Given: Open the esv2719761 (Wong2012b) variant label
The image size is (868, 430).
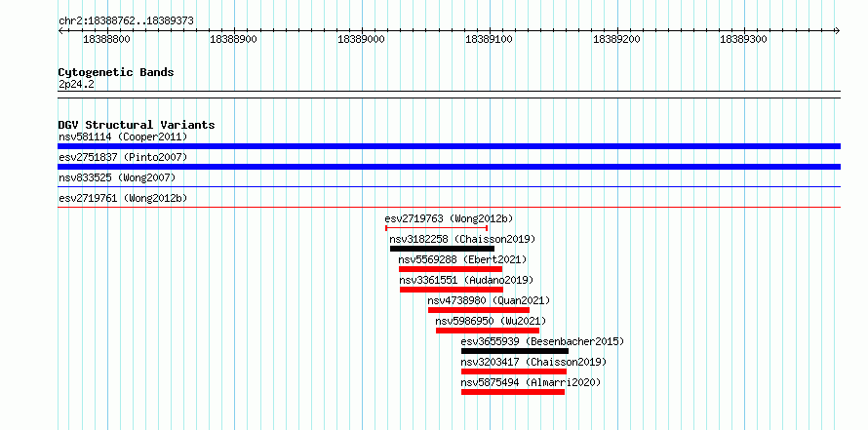Looking at the screenshot, I should [x=121, y=198].
